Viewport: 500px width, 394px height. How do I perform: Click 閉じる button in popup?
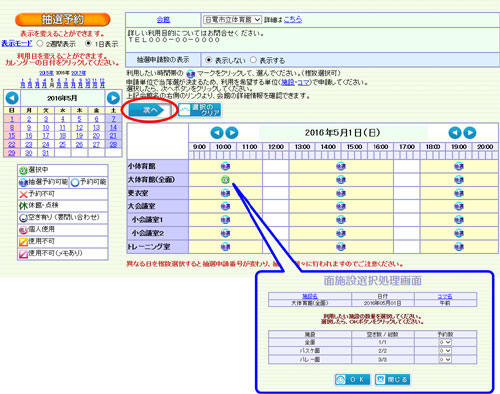click(x=392, y=379)
